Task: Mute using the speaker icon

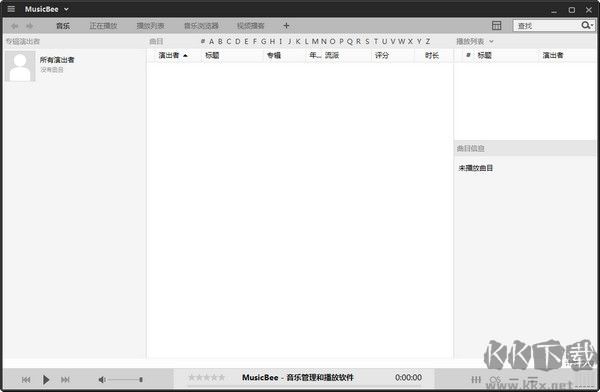Action: tap(102, 380)
